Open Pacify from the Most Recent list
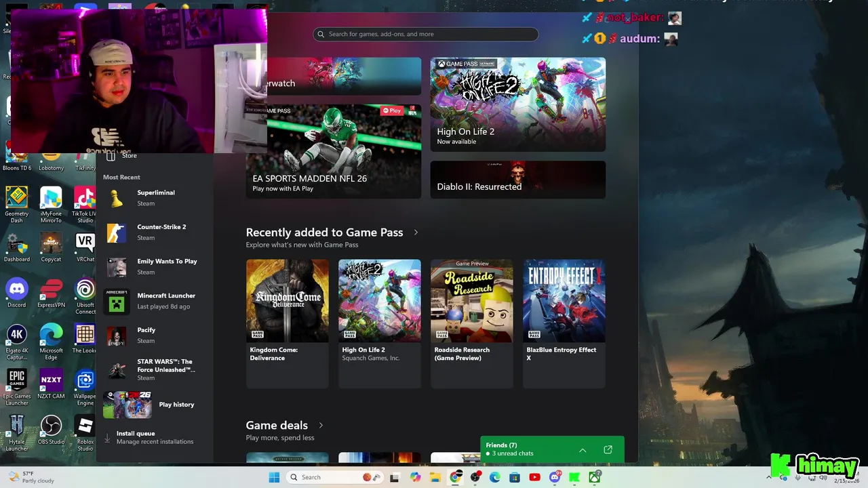Viewport: 868px width, 488px height. click(155, 335)
